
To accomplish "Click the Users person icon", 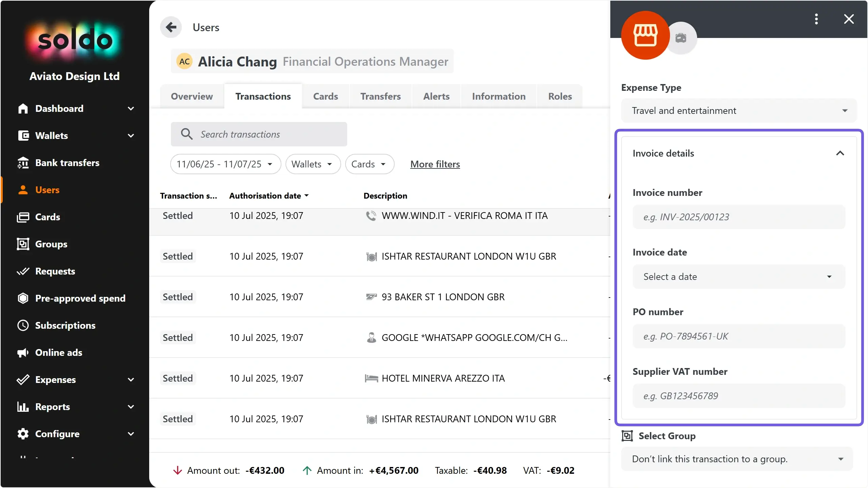I will tap(23, 190).
